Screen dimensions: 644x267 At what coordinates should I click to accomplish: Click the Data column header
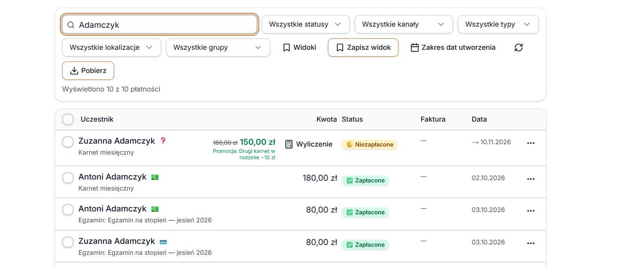pyautogui.click(x=479, y=119)
